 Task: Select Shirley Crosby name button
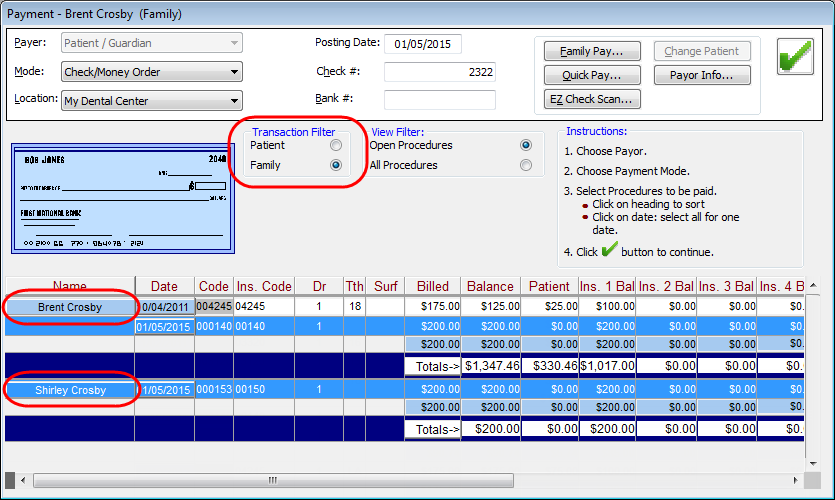(x=70, y=389)
